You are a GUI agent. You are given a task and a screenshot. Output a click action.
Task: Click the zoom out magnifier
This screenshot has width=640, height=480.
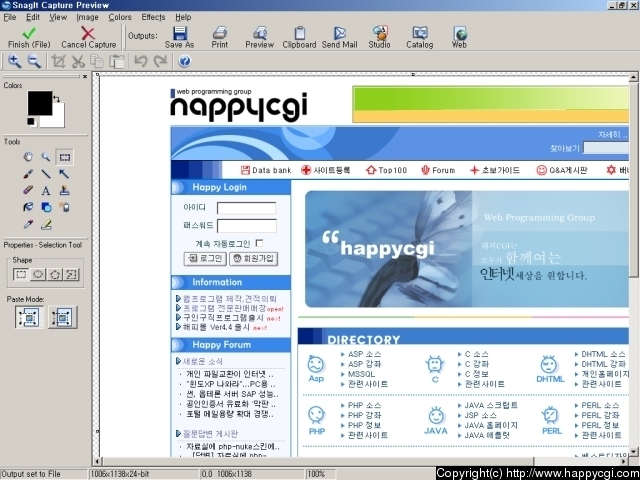(x=34, y=61)
